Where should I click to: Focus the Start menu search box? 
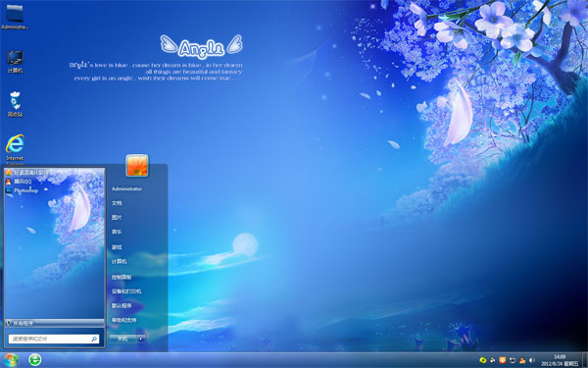tap(54, 339)
